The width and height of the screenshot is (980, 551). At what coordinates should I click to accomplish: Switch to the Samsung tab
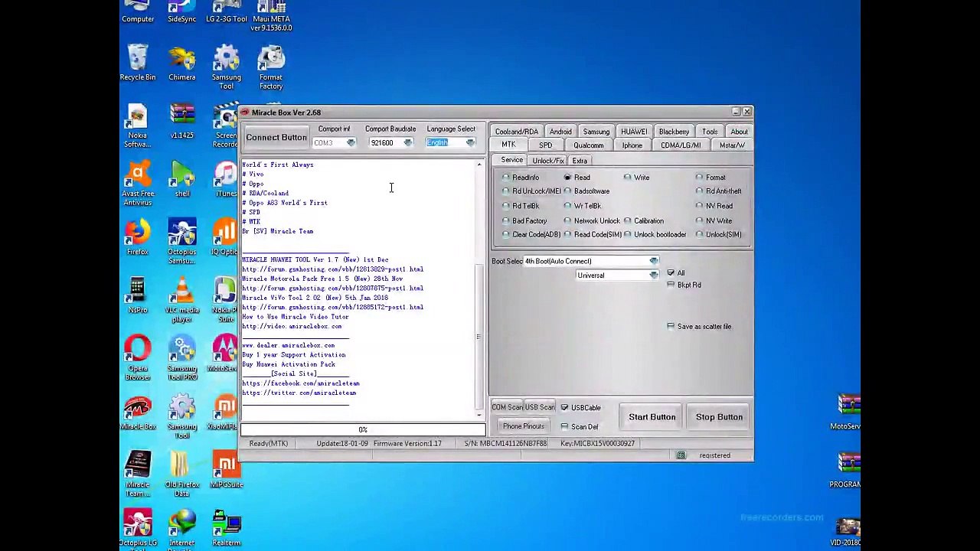[x=596, y=132]
